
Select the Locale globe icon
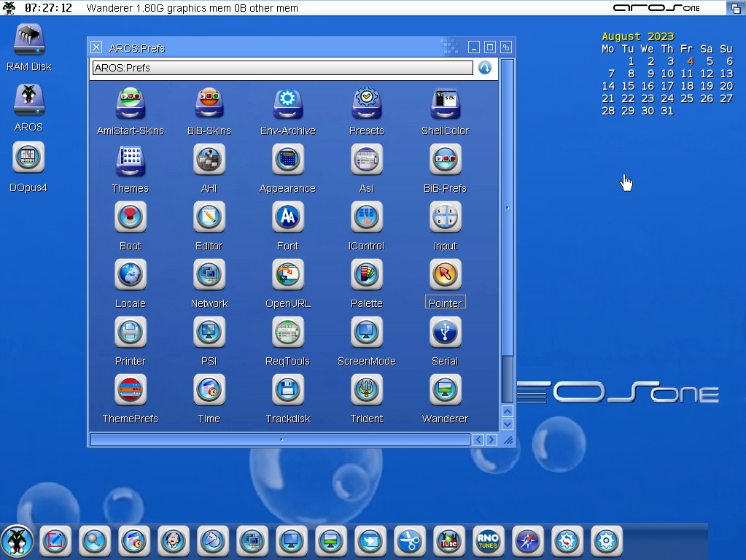click(131, 274)
